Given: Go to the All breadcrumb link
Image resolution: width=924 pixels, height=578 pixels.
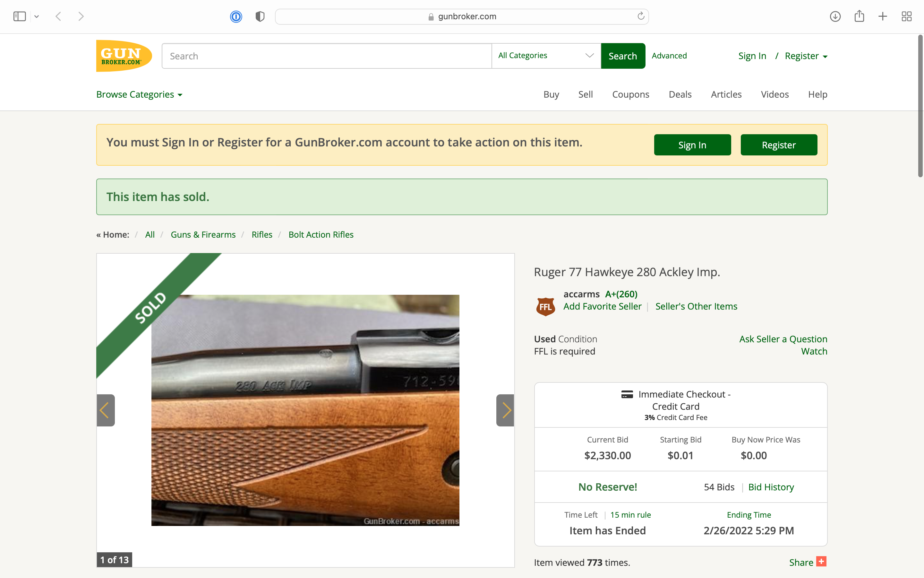Looking at the screenshot, I should pos(150,234).
